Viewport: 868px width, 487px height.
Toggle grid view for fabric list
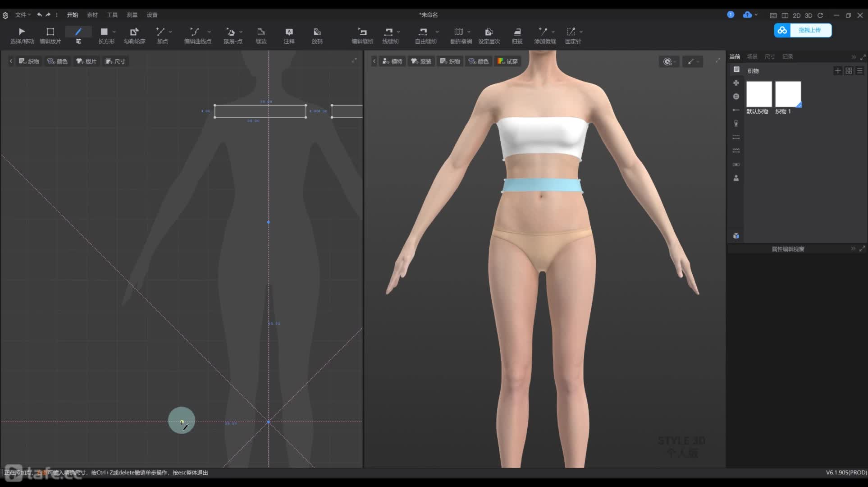pyautogui.click(x=849, y=71)
